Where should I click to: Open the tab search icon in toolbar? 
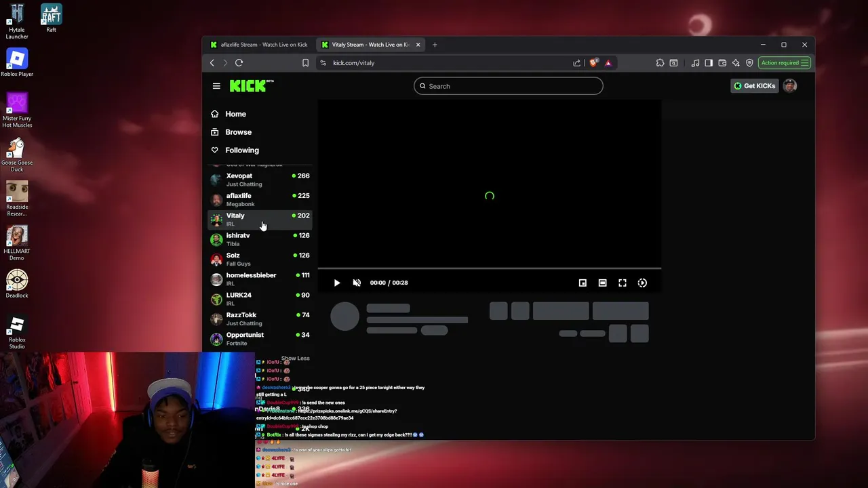click(x=673, y=63)
